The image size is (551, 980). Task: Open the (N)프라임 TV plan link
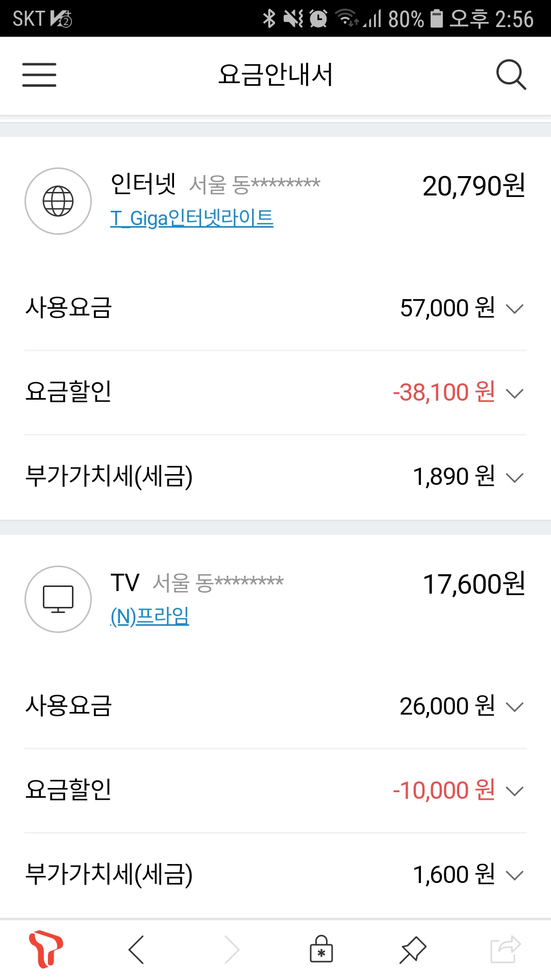150,617
